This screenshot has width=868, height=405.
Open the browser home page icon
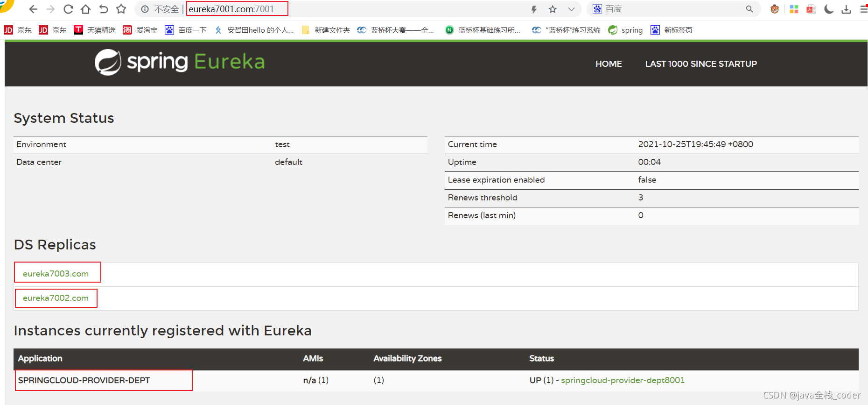click(86, 9)
